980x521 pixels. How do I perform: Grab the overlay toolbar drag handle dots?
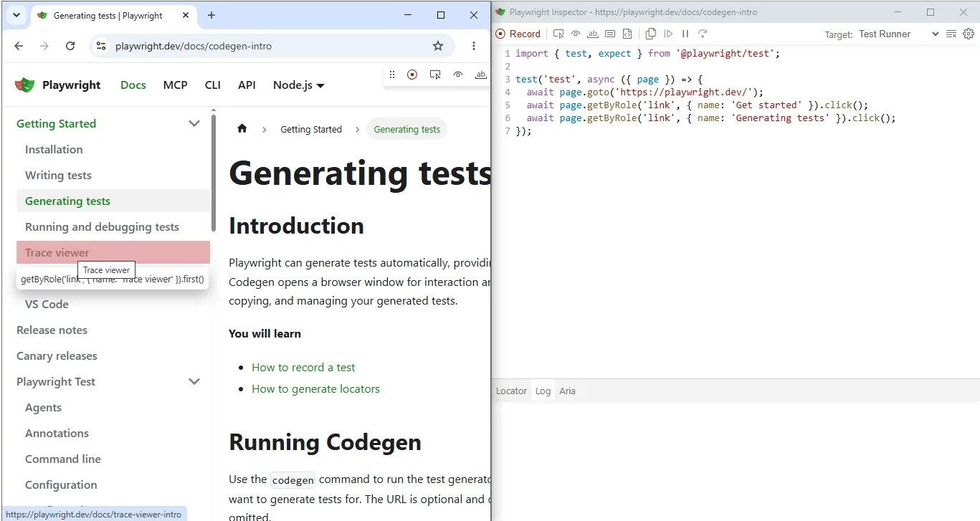pos(392,75)
